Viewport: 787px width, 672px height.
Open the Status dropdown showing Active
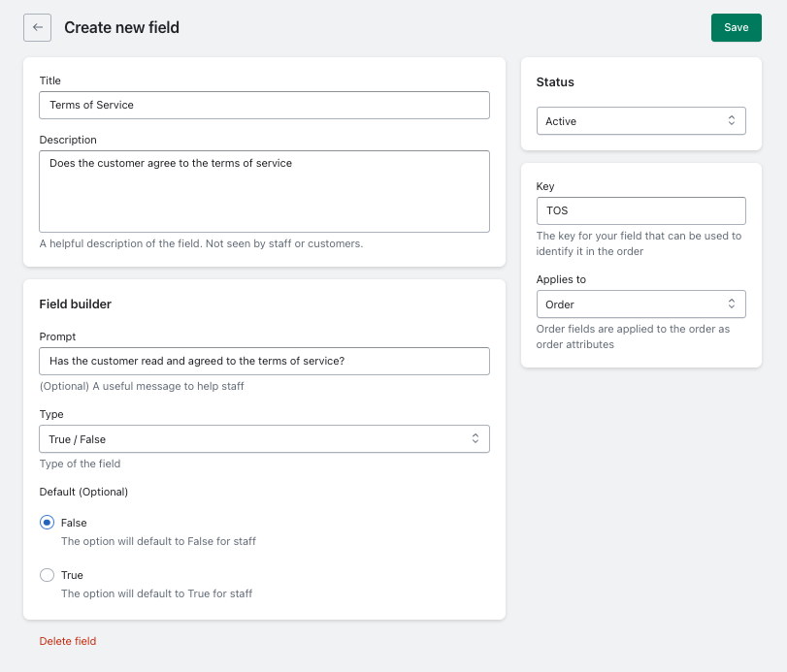[x=640, y=120]
